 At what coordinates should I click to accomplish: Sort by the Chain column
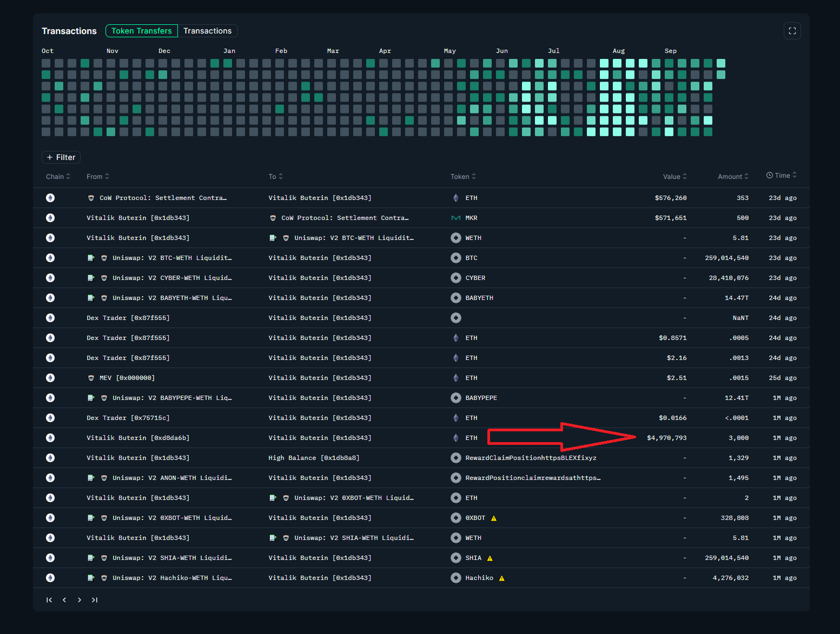click(x=58, y=177)
